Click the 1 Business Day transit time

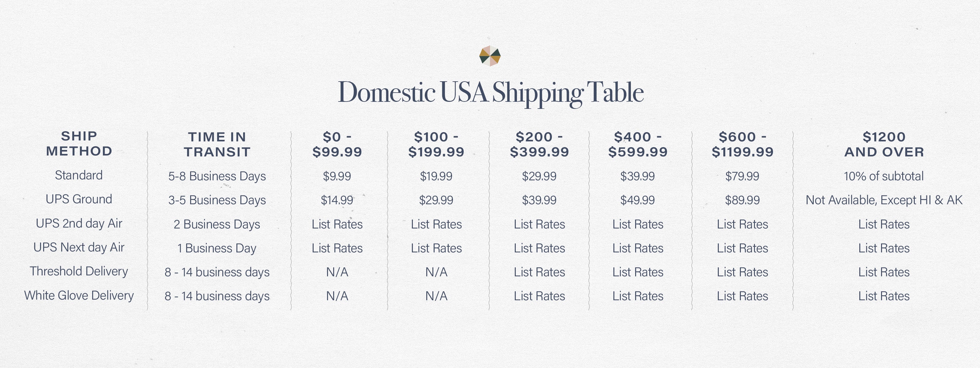coord(217,248)
